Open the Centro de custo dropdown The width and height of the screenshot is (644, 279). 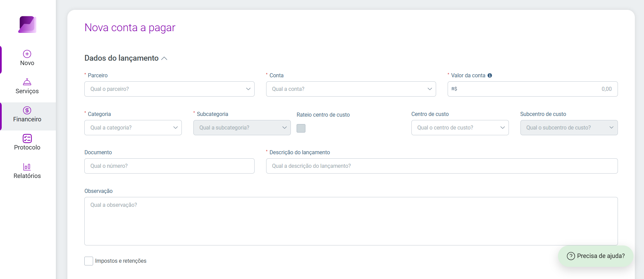460,127
